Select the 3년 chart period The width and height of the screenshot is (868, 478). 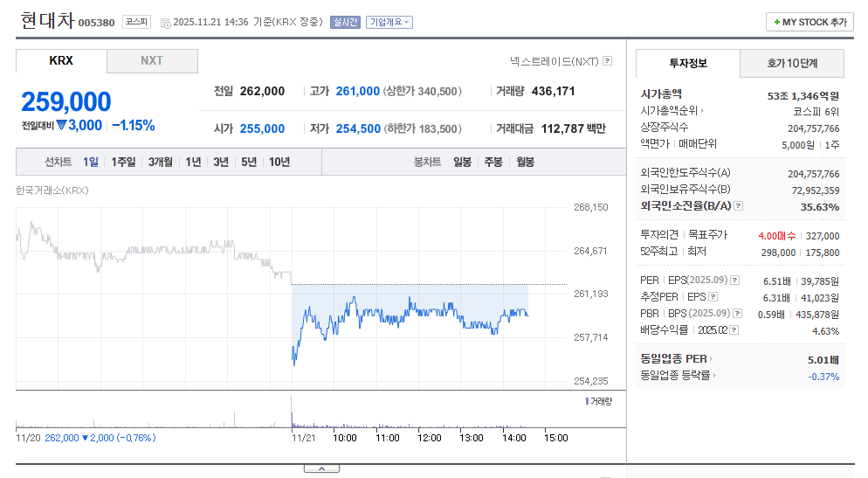[221, 163]
